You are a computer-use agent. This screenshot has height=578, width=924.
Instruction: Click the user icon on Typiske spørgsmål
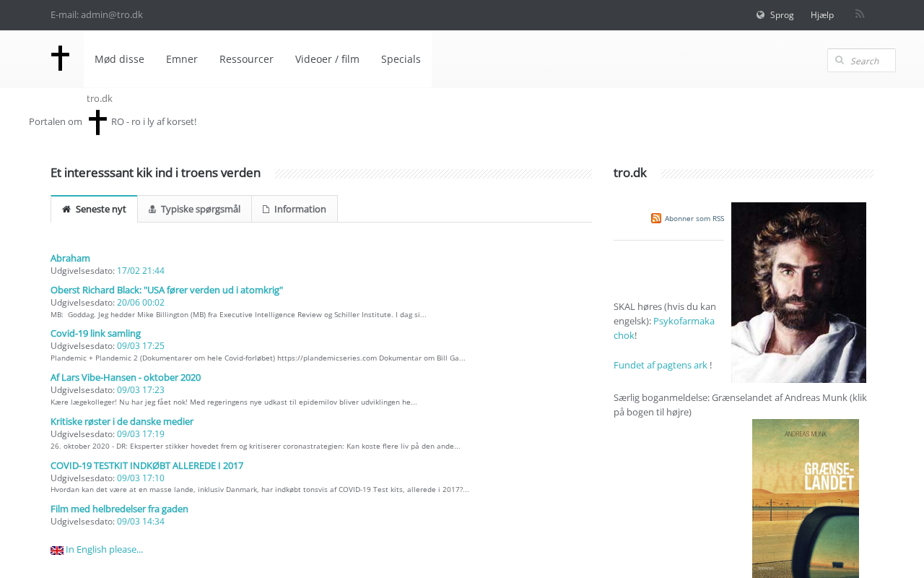coord(152,210)
